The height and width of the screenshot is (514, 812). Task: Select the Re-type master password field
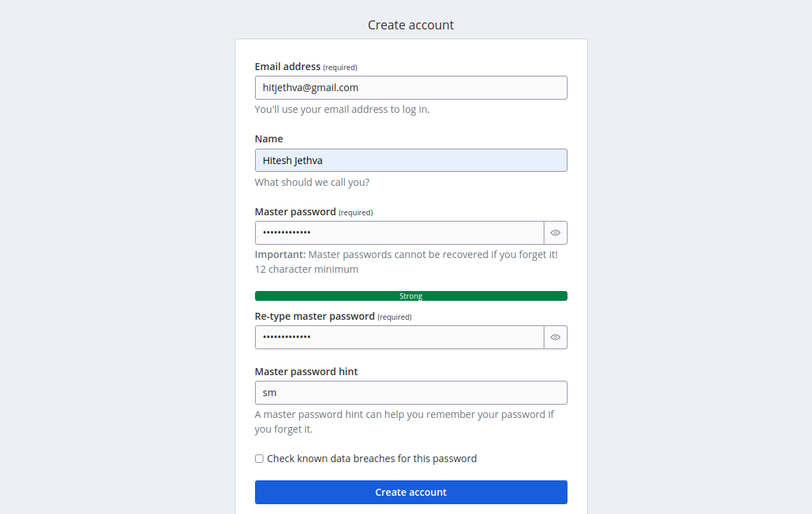pos(399,337)
